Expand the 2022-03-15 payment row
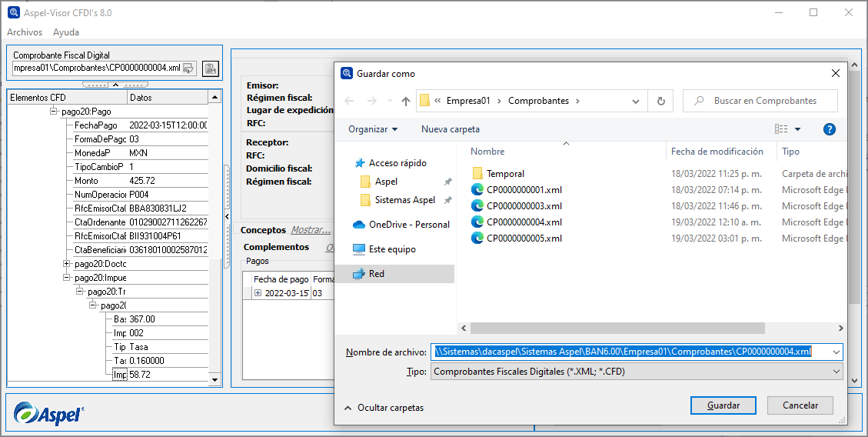The width and height of the screenshot is (868, 437). click(258, 294)
